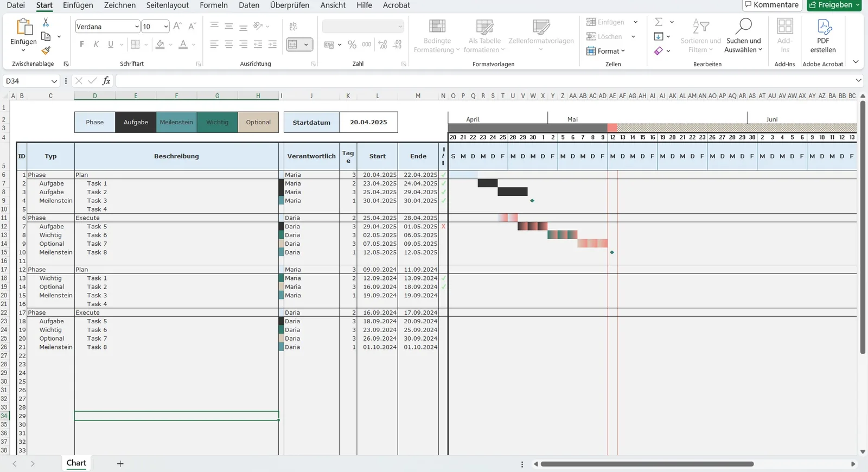Switch to the Seitenlayout tab
Viewport: 868px width, 472px height.
pyautogui.click(x=168, y=5)
